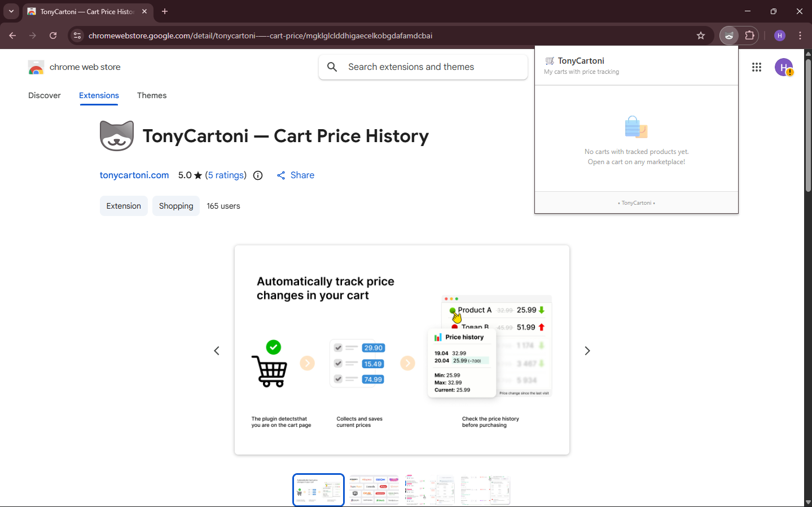Viewport: 812px width, 507px height.
Task: View site information in address bar
Action: click(x=77, y=36)
